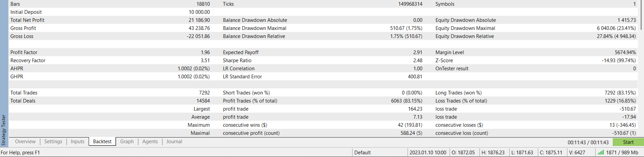Image resolution: width=644 pixels, height=157 pixels.
Task: Click the High price H: 1876.23 field
Action: [493, 152]
